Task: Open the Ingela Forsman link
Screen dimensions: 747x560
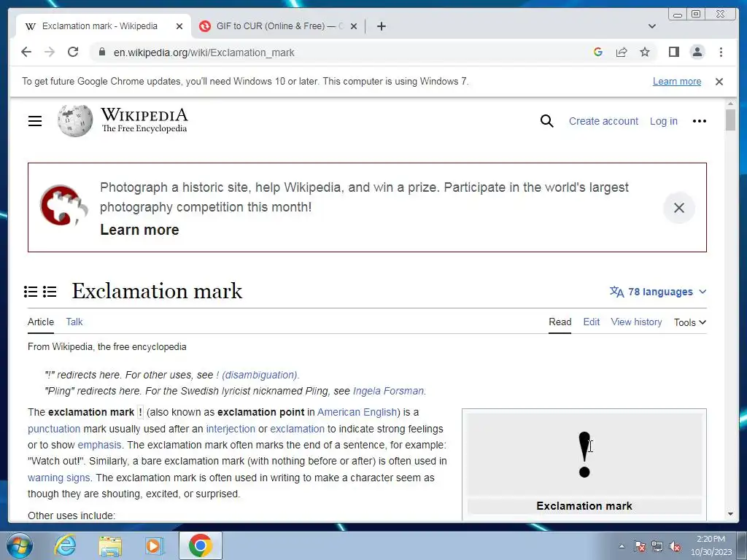Action: [x=388, y=391]
